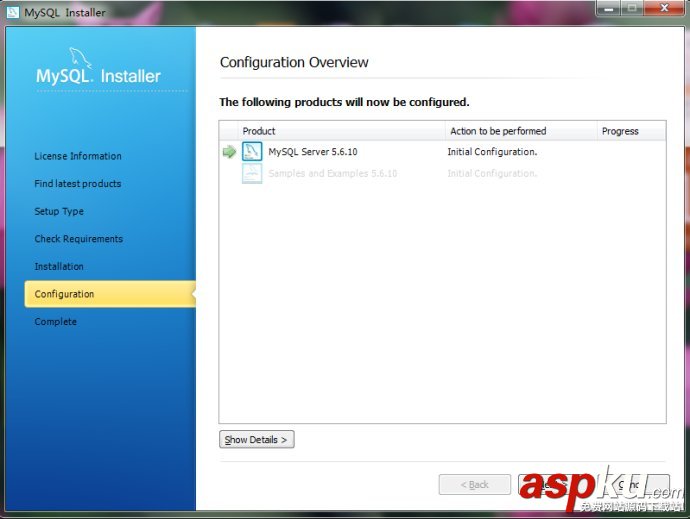690x519 pixels.
Task: Click Initial Configuration for Samples and Examples
Action: click(x=492, y=173)
